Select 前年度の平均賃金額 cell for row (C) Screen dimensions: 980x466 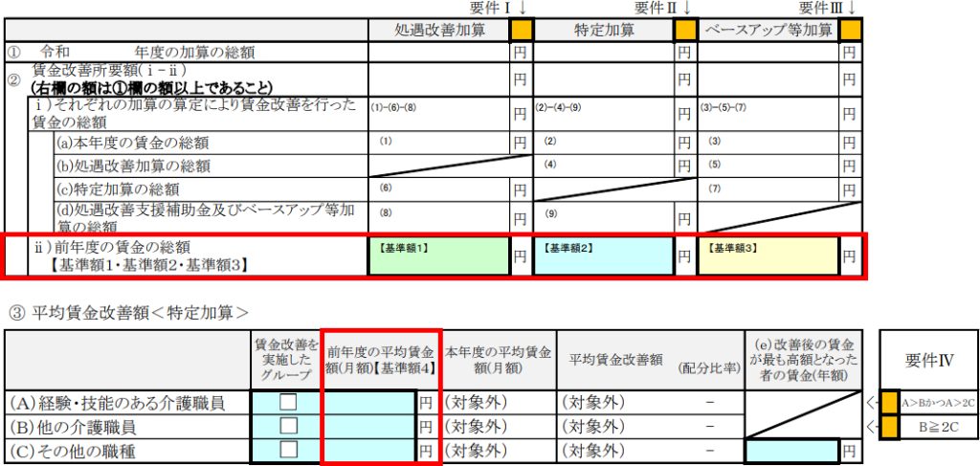(369, 451)
